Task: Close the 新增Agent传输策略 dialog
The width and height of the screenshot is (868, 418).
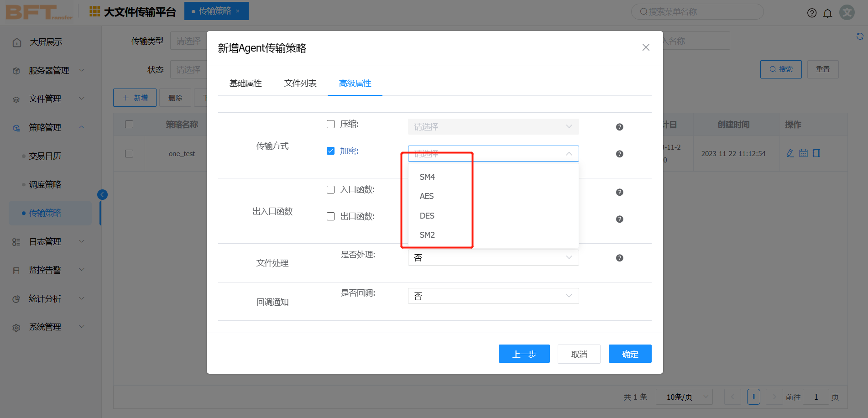Action: point(645,47)
